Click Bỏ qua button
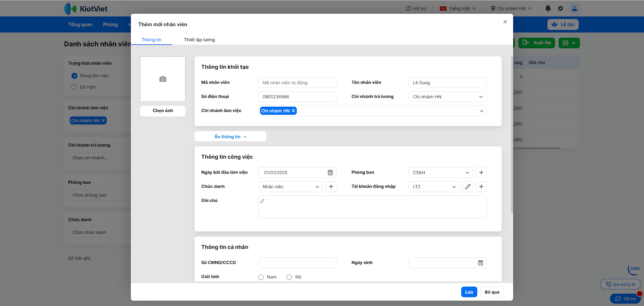Viewport: 644px width, 306px height. [492, 292]
